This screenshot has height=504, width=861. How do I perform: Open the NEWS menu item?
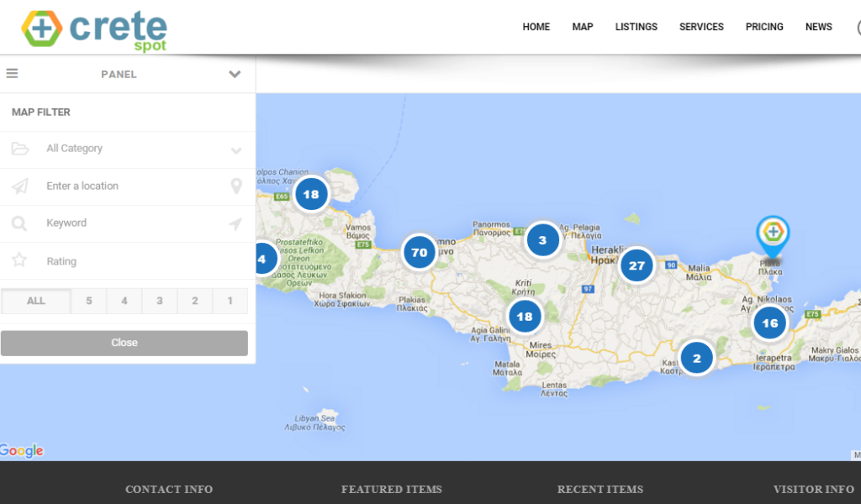pos(819,27)
